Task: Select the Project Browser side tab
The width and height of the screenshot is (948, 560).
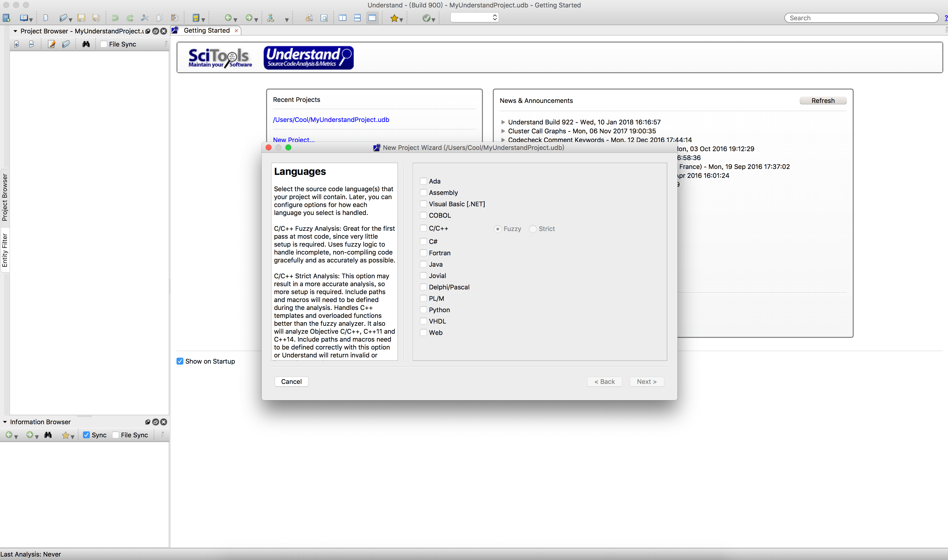Action: click(4, 197)
